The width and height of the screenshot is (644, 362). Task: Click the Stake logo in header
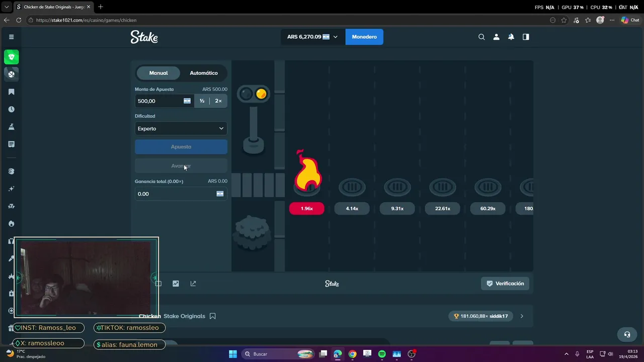144,37
